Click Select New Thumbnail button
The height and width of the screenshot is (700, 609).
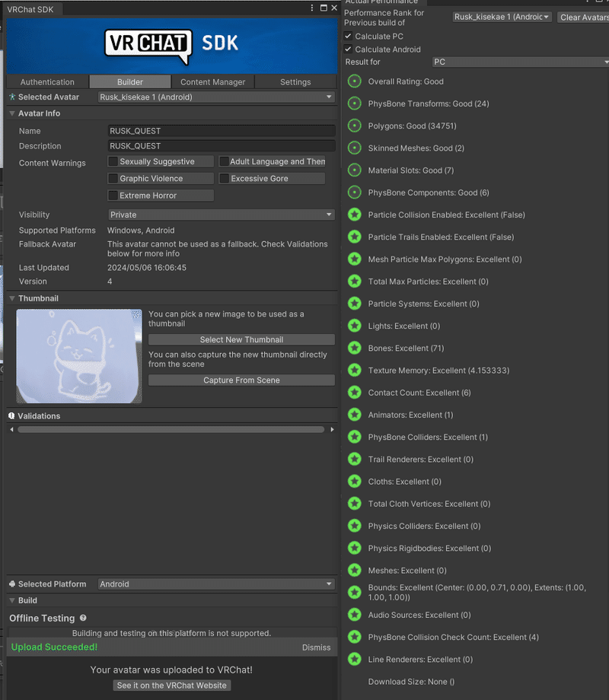coord(241,340)
